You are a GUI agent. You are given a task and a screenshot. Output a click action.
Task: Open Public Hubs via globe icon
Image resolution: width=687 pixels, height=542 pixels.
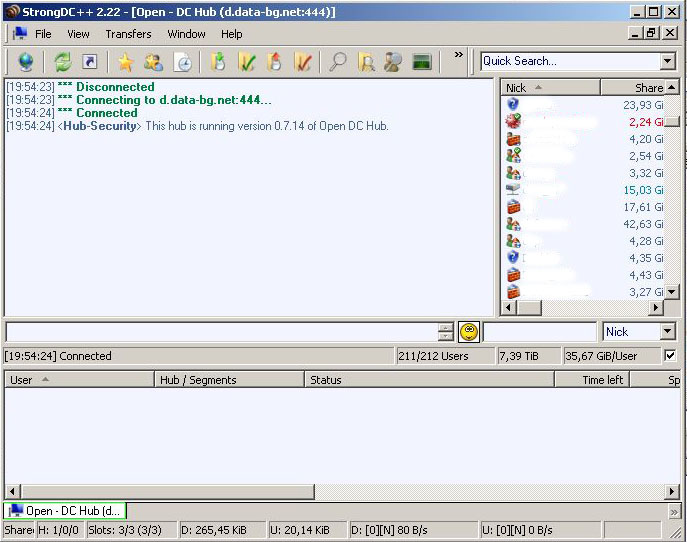pos(25,61)
